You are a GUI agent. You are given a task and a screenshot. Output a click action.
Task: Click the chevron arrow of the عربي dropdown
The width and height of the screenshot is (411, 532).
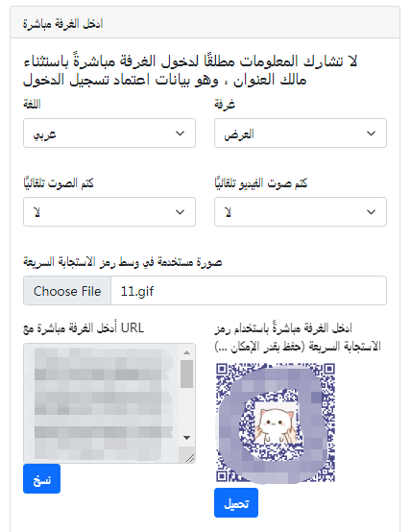click(180, 133)
